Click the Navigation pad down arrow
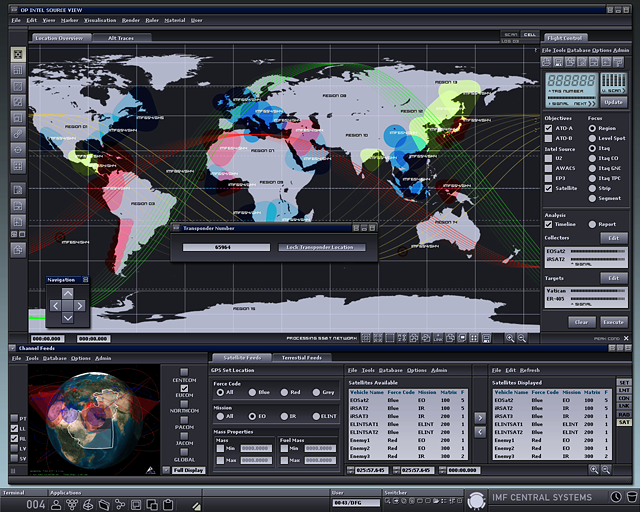Screen dimensions: 640x512 [x=67, y=317]
